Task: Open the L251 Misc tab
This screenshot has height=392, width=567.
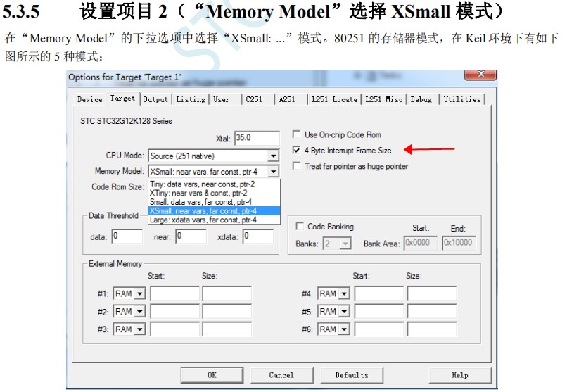Action: point(383,99)
